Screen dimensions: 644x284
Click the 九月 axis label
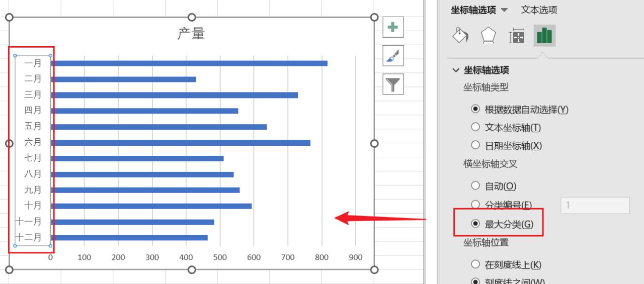(33, 190)
